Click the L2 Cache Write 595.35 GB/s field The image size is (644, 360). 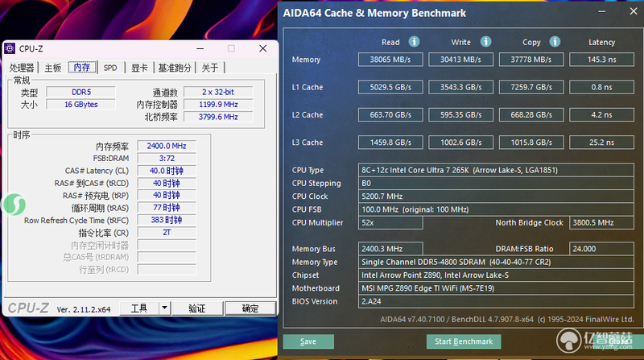pos(460,114)
